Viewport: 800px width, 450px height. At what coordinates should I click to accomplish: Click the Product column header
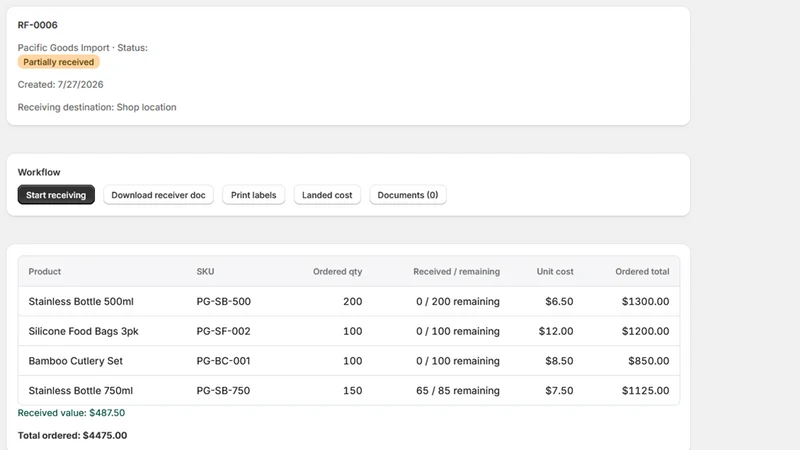(44, 271)
